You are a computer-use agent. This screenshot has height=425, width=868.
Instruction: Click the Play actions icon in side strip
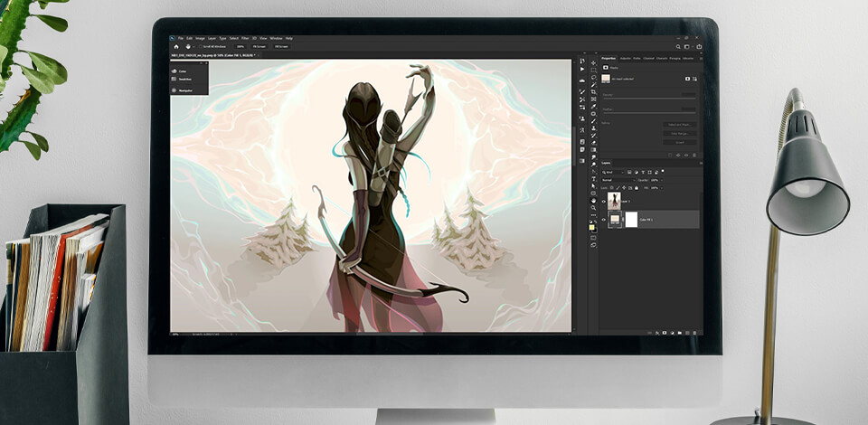pos(582,69)
